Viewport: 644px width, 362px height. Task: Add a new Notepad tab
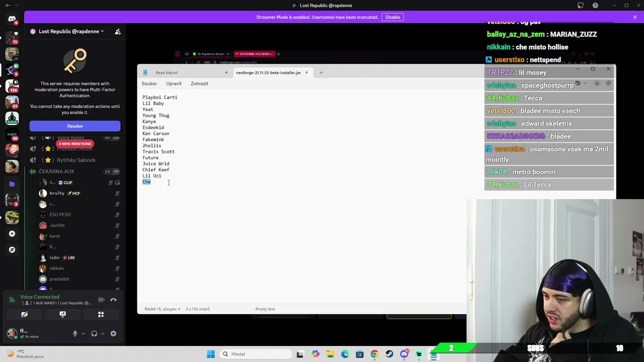[321, 72]
